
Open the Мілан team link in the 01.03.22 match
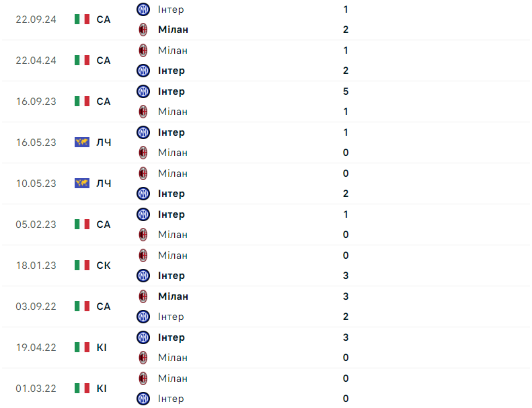(x=173, y=378)
